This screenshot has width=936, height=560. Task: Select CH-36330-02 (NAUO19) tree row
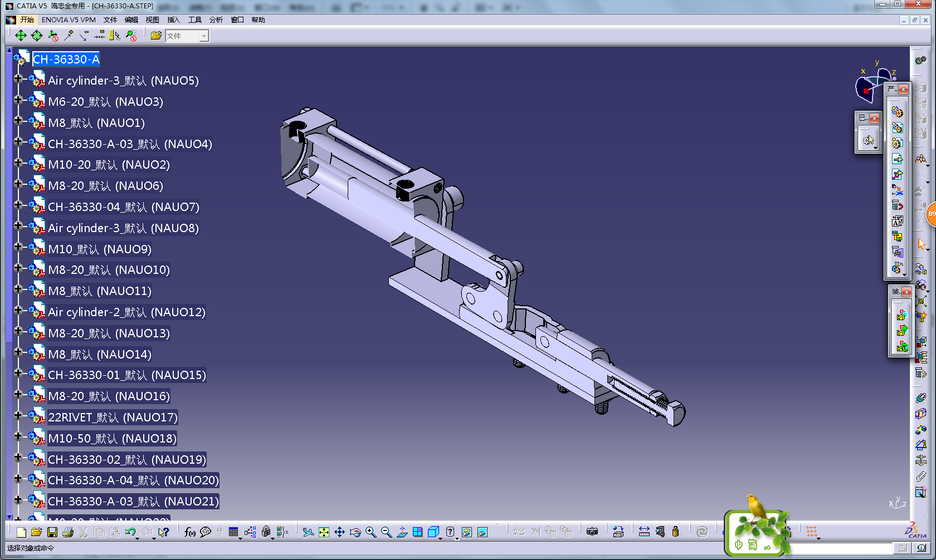pos(126,460)
